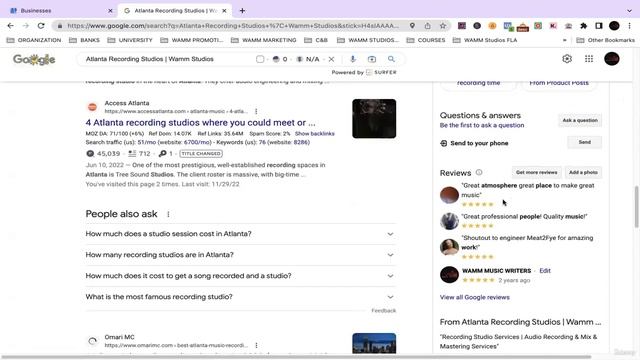Click the browser address bar URL

[x=233, y=26]
